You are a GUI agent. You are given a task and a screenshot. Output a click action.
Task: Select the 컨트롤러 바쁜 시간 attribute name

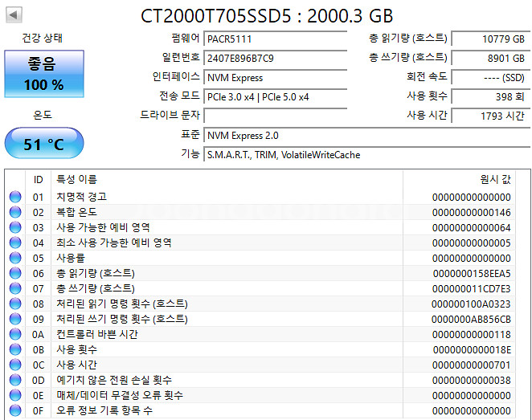click(x=97, y=334)
